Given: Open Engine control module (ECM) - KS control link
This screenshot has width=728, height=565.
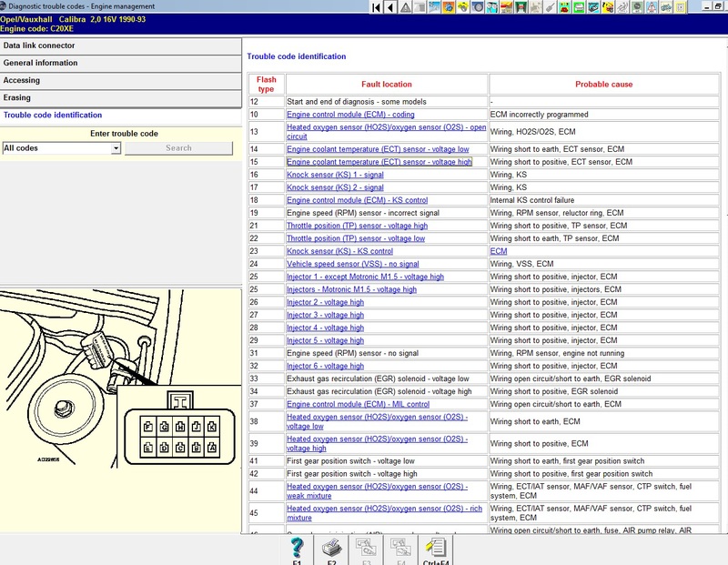Looking at the screenshot, I should pos(357,200).
